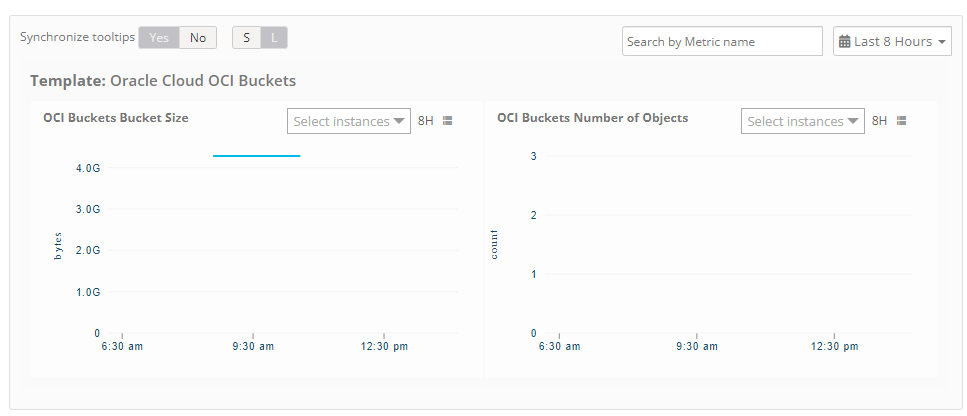Set Synchronize tooltips to No
This screenshot has height=416, width=967.
(198, 38)
